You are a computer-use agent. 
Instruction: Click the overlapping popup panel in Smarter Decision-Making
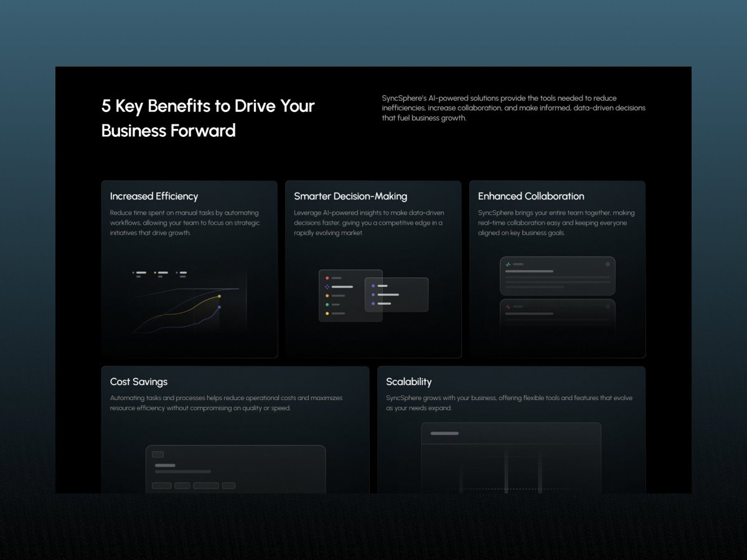tap(397, 294)
